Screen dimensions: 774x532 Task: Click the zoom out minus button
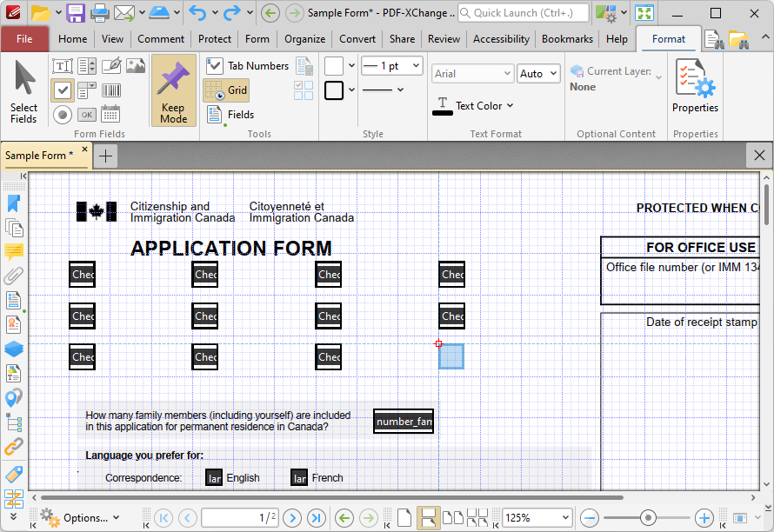point(590,518)
